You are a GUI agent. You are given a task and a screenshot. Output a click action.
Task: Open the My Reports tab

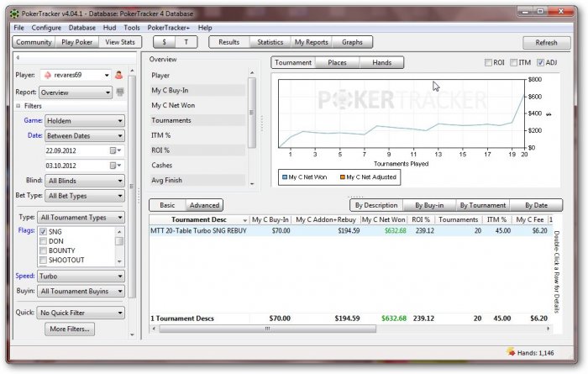312,42
